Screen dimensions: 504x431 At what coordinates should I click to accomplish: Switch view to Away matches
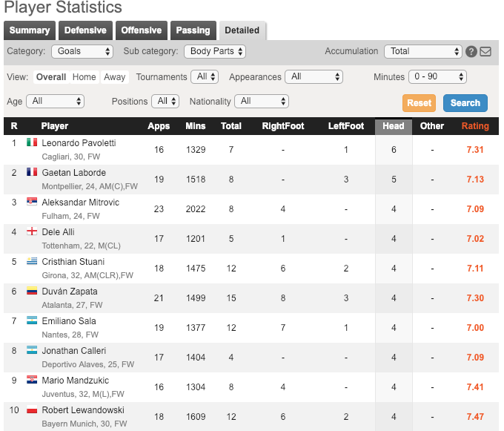(114, 77)
